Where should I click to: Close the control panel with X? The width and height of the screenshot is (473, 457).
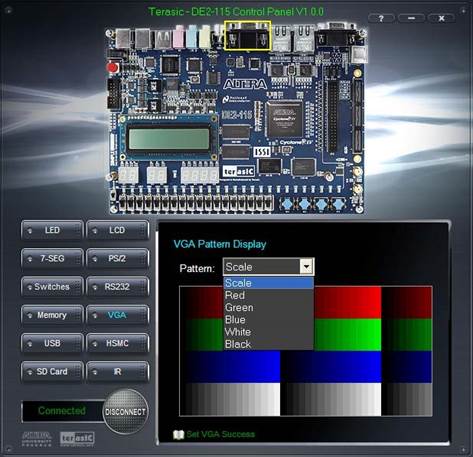[x=441, y=18]
